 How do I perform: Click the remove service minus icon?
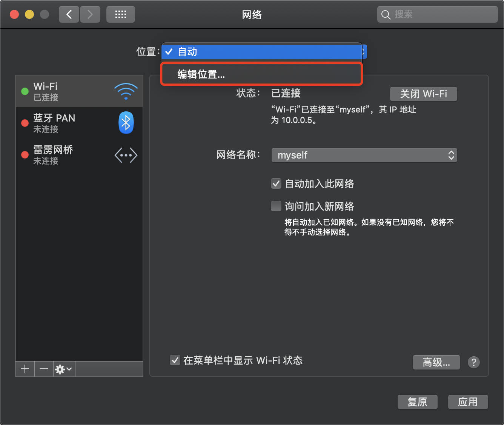(43, 369)
